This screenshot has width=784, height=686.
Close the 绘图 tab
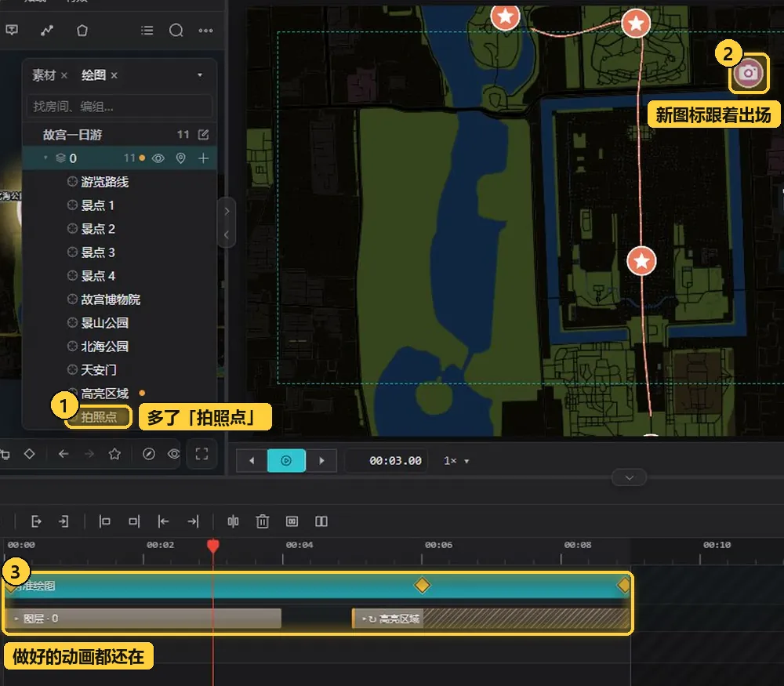coord(114,75)
